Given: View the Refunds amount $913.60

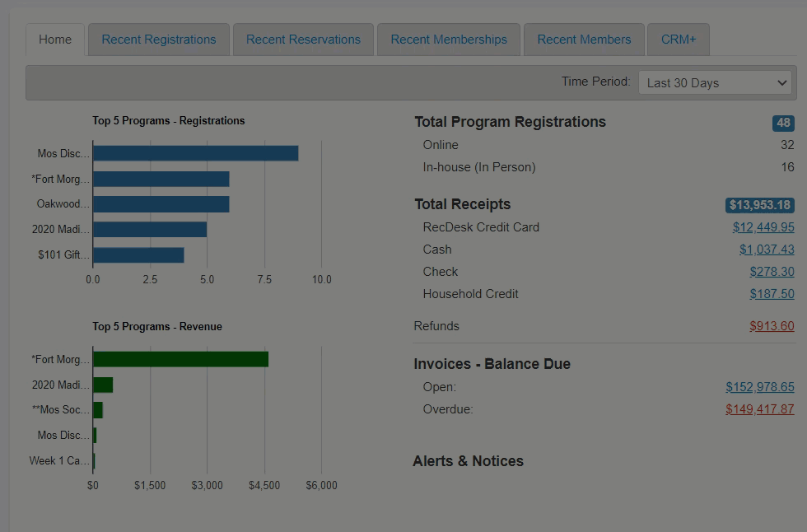Looking at the screenshot, I should [x=772, y=326].
